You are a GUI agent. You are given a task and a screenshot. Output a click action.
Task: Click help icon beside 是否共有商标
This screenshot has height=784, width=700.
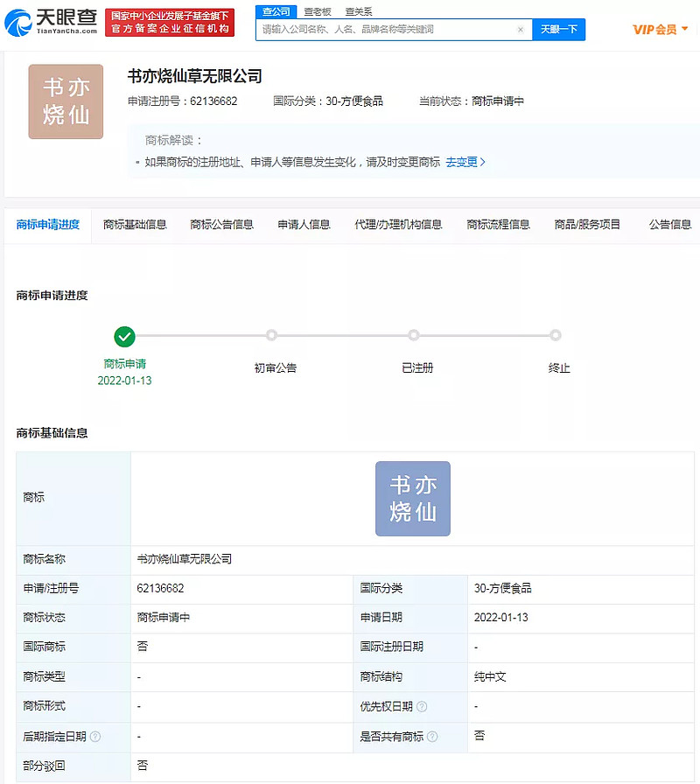[433, 737]
